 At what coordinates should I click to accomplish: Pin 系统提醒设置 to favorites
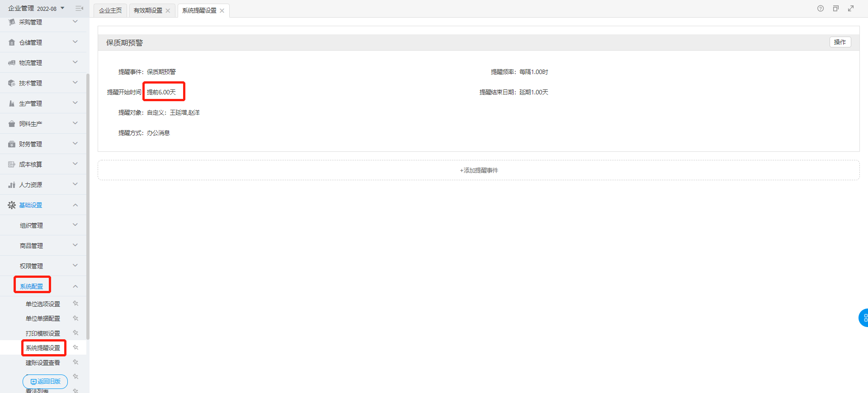point(75,347)
